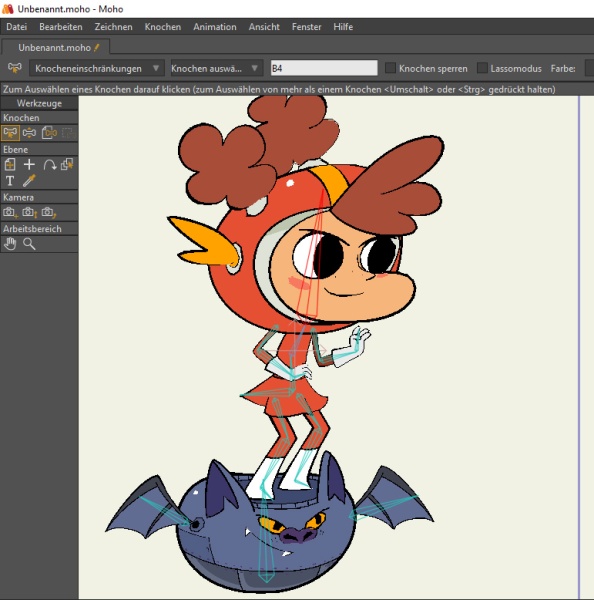Screen dimensions: 594x600
Task: Open the Animation menu
Action: pyautogui.click(x=215, y=27)
